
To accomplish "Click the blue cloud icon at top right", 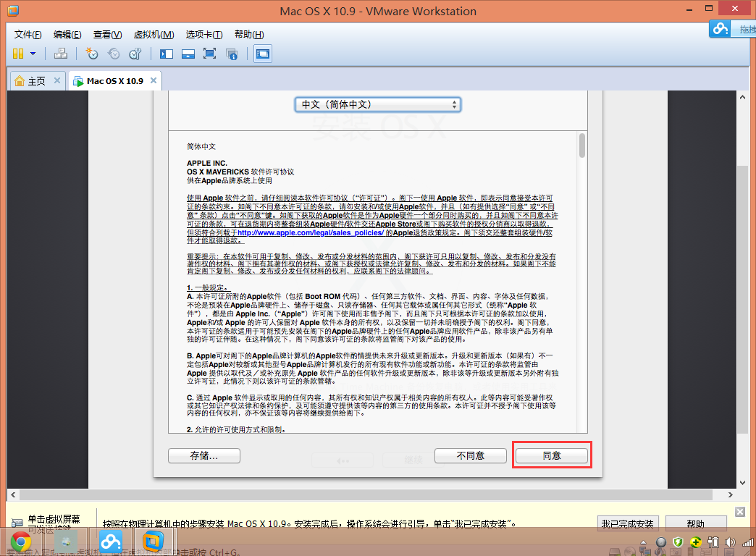I will point(721,28).
